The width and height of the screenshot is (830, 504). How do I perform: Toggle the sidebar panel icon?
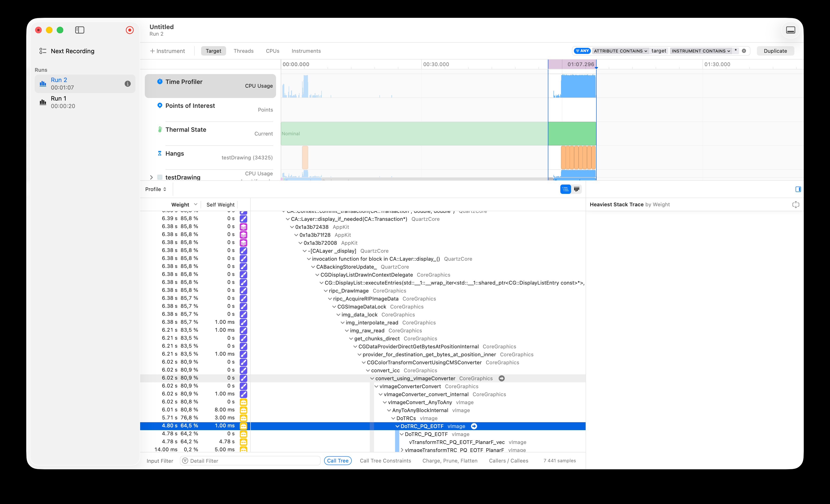(79, 30)
